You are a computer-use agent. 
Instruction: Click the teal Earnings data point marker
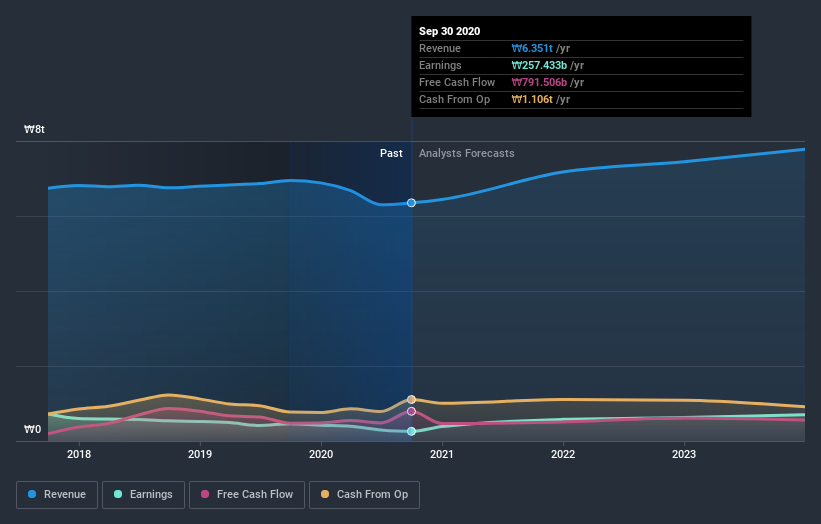coord(412,431)
